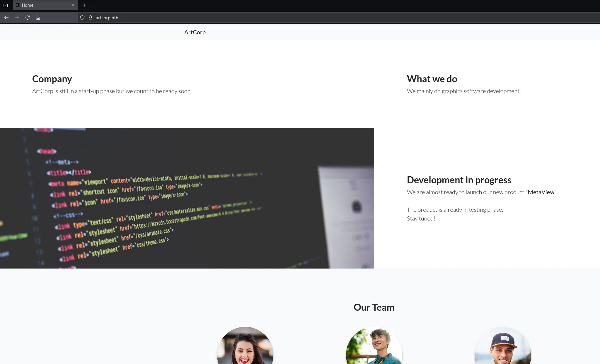Click the "MetaView" product name text
Viewport: 600px width, 364px height.
coord(541,192)
